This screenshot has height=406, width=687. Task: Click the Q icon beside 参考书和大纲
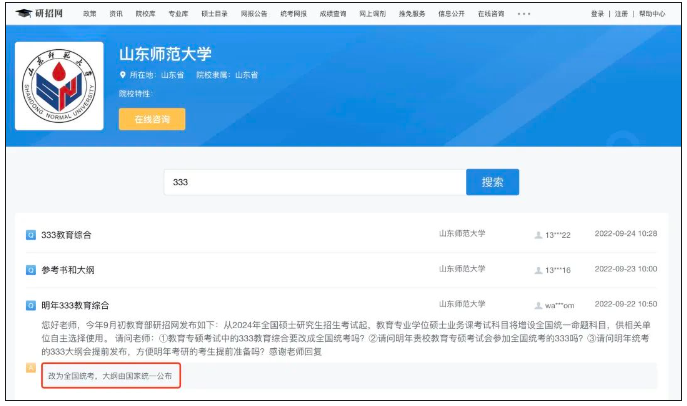(x=31, y=270)
